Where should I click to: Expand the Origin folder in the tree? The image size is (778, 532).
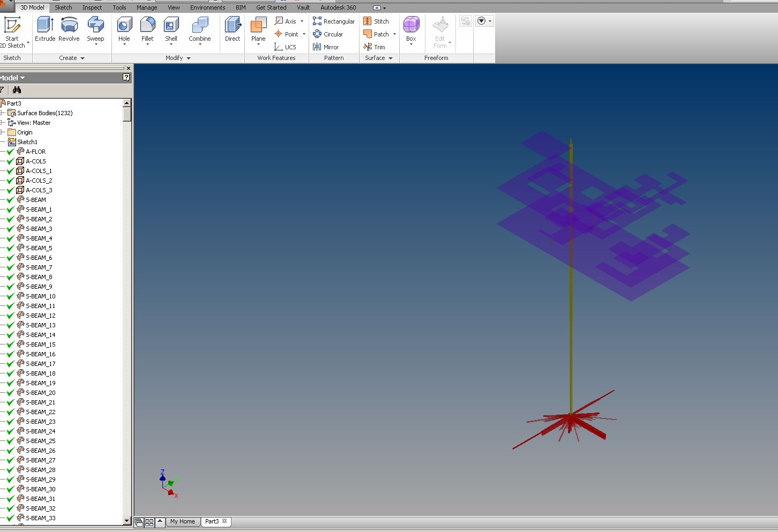2,132
